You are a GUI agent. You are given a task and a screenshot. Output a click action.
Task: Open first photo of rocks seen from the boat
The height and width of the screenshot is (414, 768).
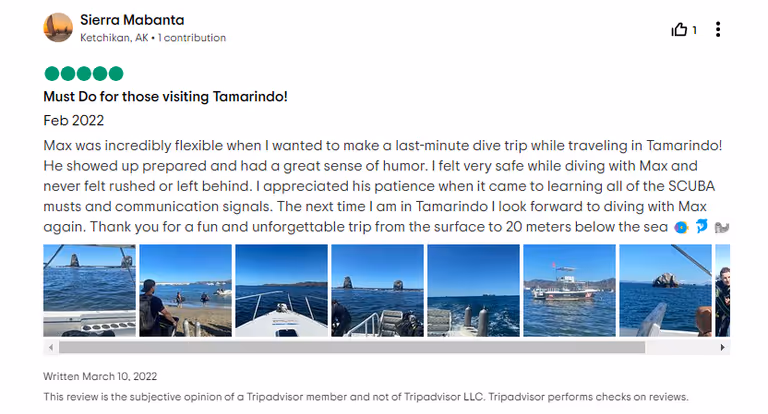tap(89, 290)
